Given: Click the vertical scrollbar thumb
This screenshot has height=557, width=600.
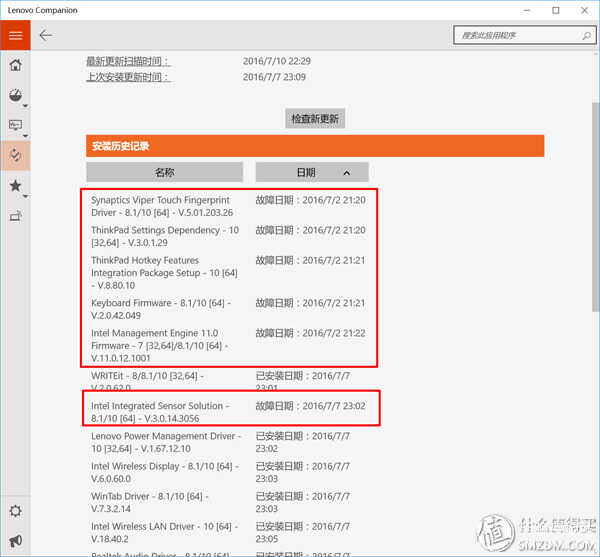Looking at the screenshot, I should [x=595, y=207].
